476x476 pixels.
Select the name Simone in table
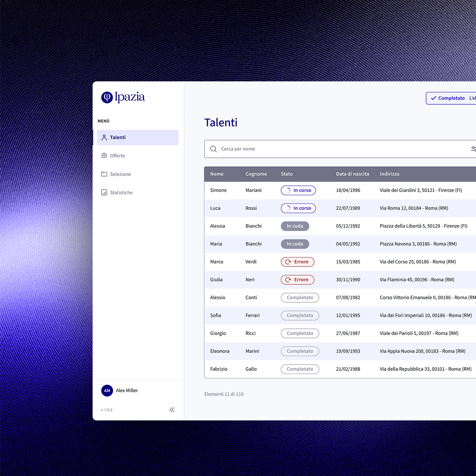click(x=219, y=190)
